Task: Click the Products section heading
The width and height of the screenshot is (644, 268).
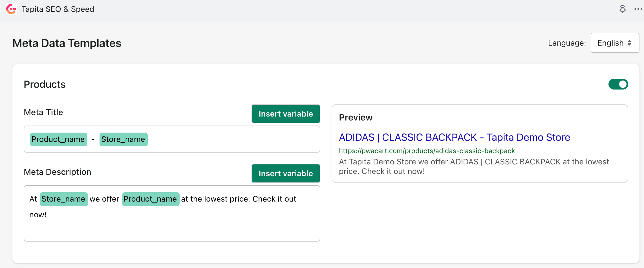Action: click(x=45, y=84)
